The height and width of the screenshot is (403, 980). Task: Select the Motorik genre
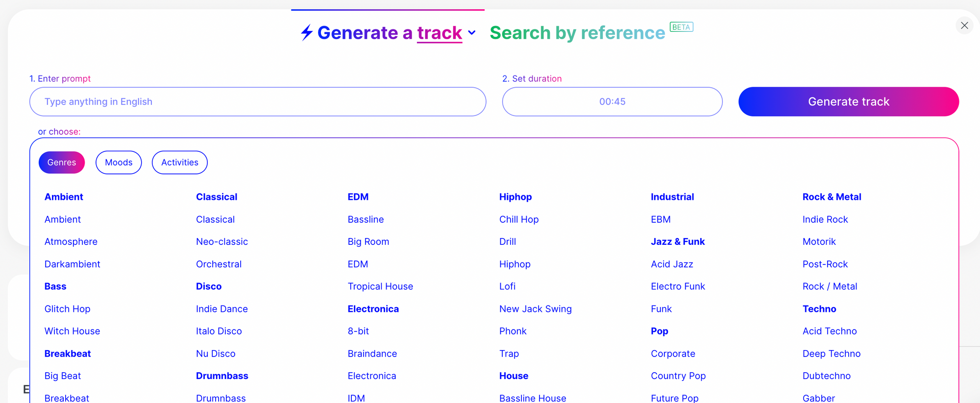pyautogui.click(x=819, y=242)
